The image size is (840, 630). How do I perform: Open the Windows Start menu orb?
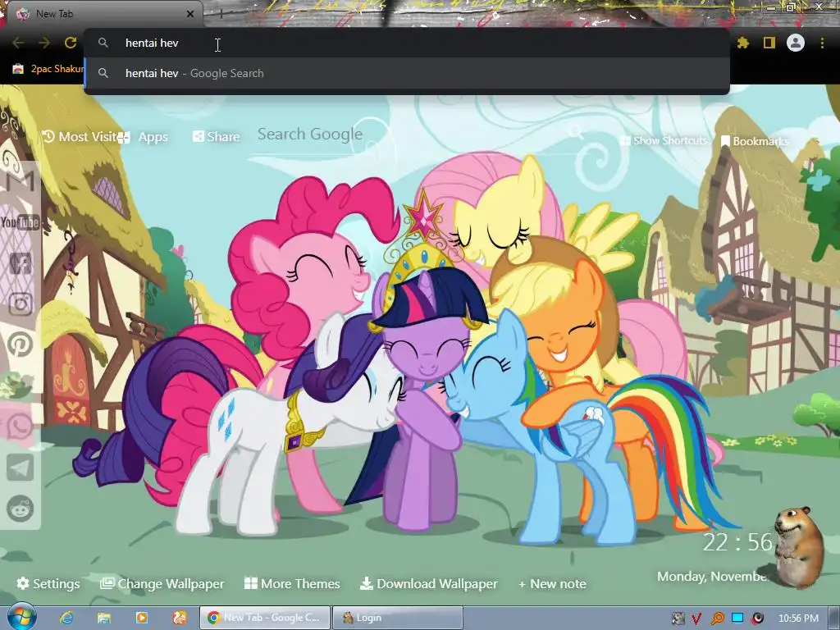pos(22,617)
